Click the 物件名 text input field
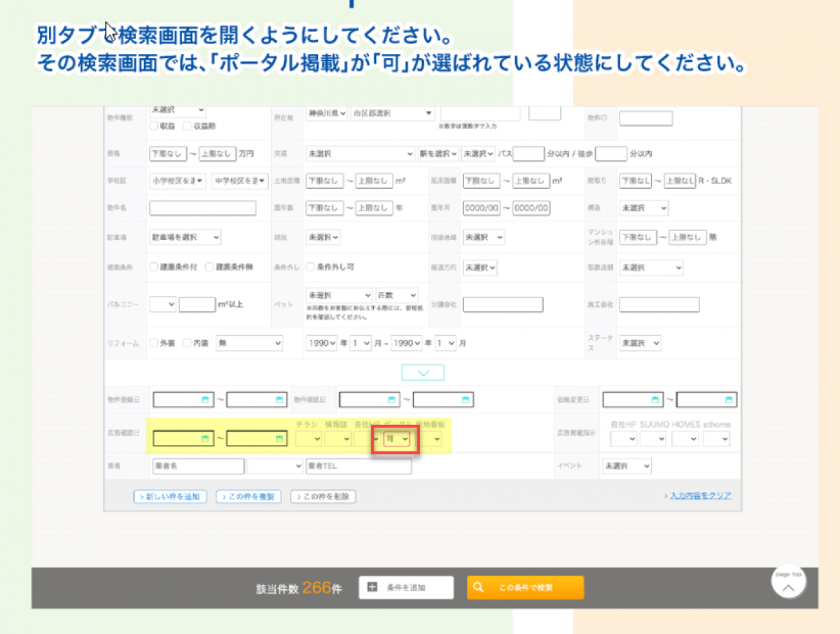840x634 pixels. (x=203, y=208)
